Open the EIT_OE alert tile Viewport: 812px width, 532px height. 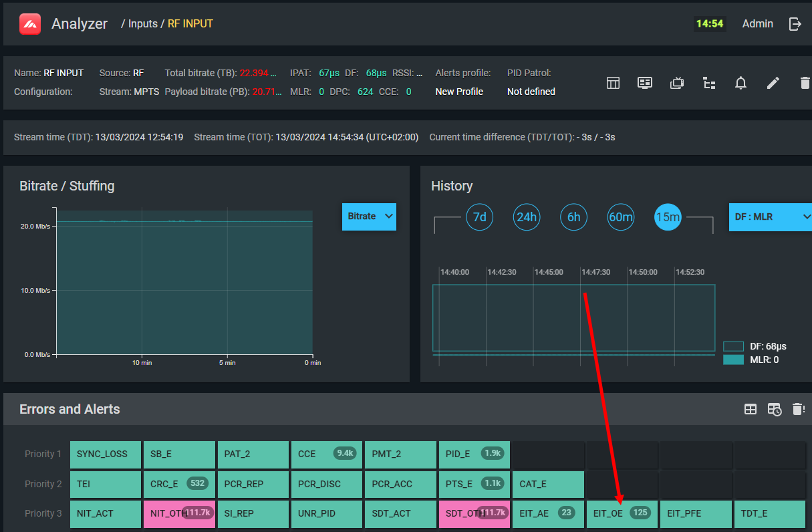click(x=622, y=513)
